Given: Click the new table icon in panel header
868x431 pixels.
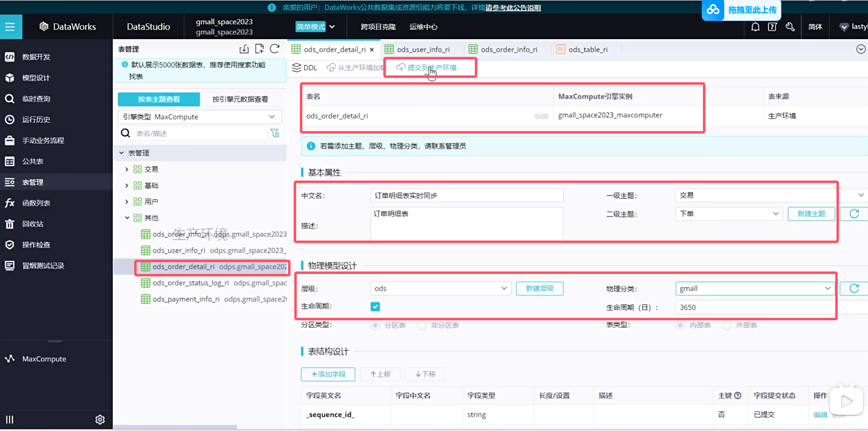Looking at the screenshot, I should [259, 49].
